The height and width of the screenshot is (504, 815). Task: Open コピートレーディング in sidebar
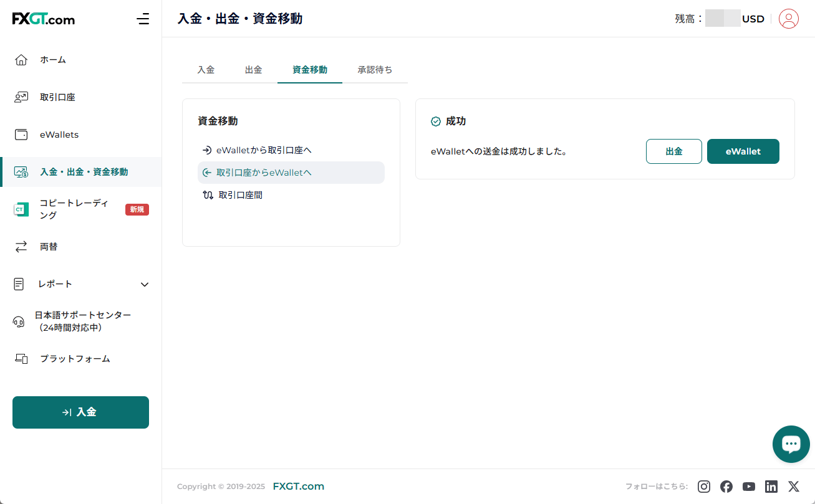pos(74,209)
